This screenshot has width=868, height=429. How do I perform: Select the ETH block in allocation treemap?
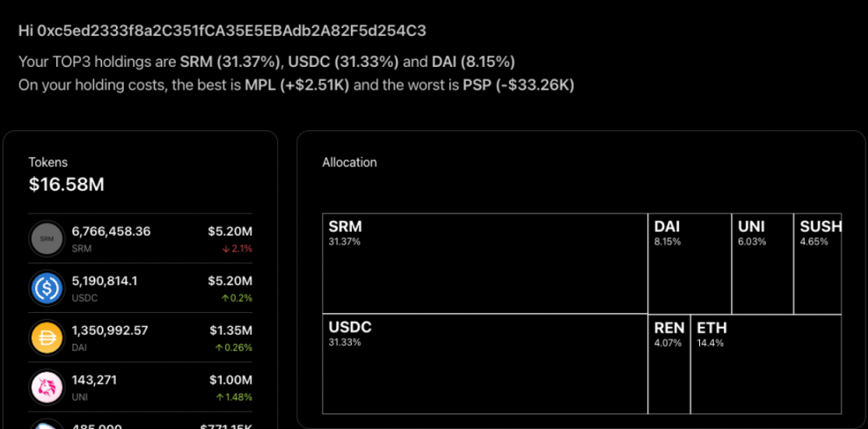765,364
